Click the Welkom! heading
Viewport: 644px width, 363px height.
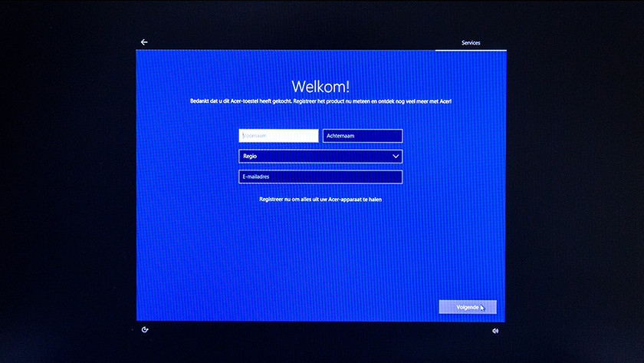pos(320,86)
